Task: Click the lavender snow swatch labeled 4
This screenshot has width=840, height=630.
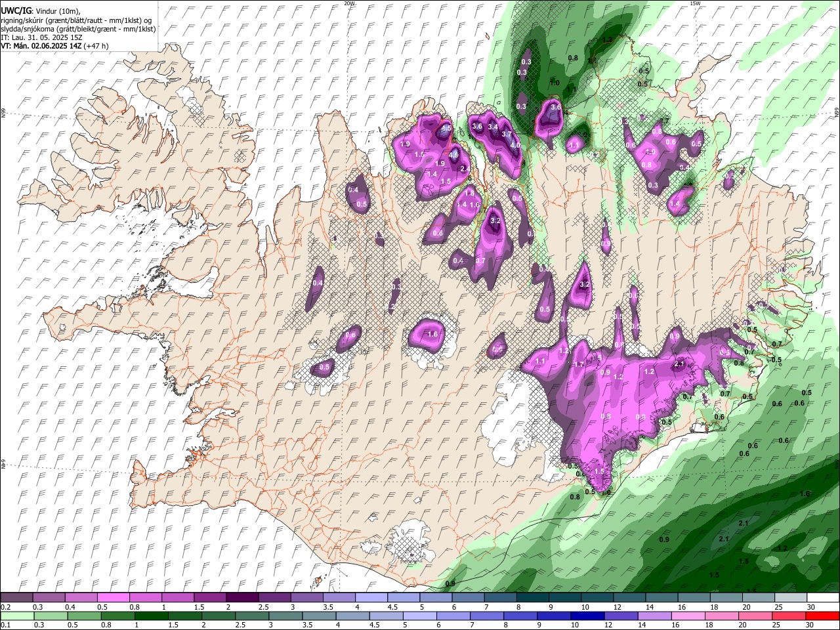Action: [x=370, y=598]
